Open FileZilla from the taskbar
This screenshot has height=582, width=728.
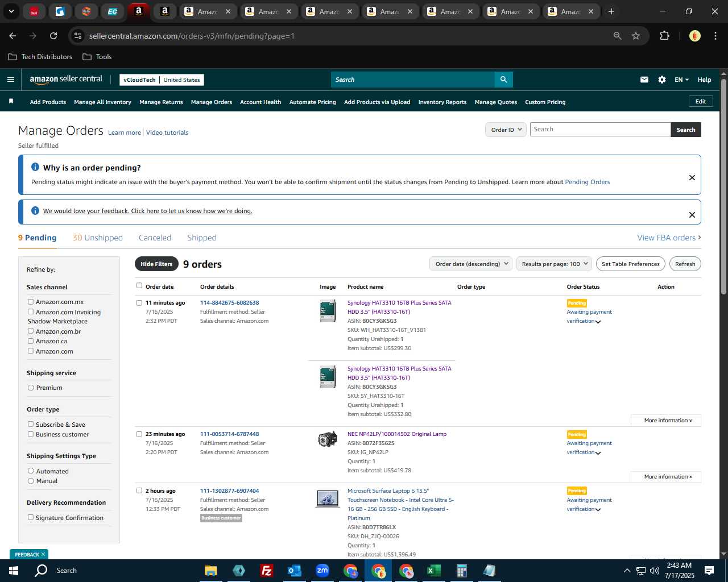266,571
